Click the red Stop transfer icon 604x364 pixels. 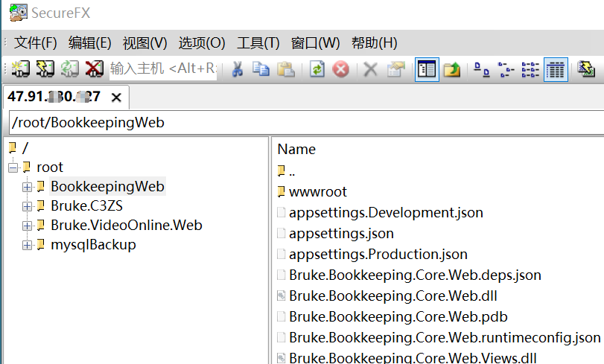(341, 70)
